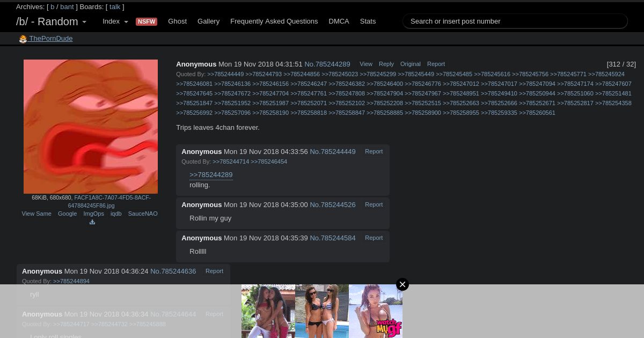
Task: Close the bottom ad banner
Action: (402, 284)
